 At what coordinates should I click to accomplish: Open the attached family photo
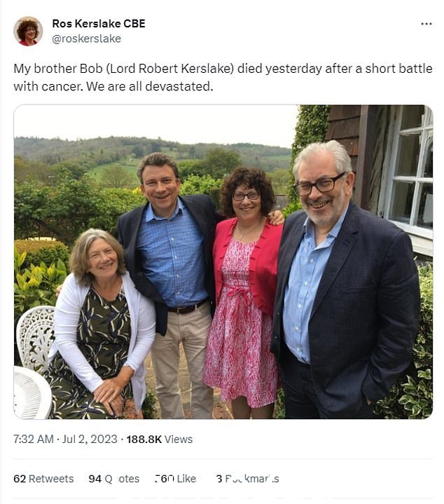[x=223, y=262]
